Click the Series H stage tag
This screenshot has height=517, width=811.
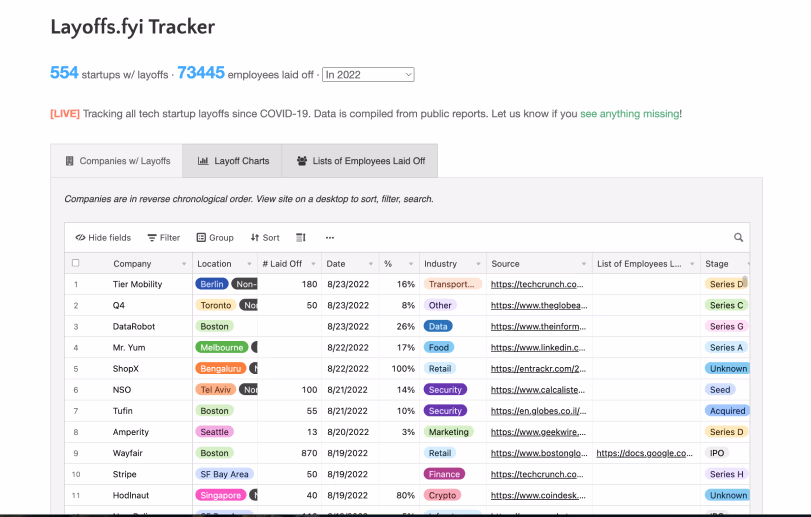pyautogui.click(x=726, y=474)
